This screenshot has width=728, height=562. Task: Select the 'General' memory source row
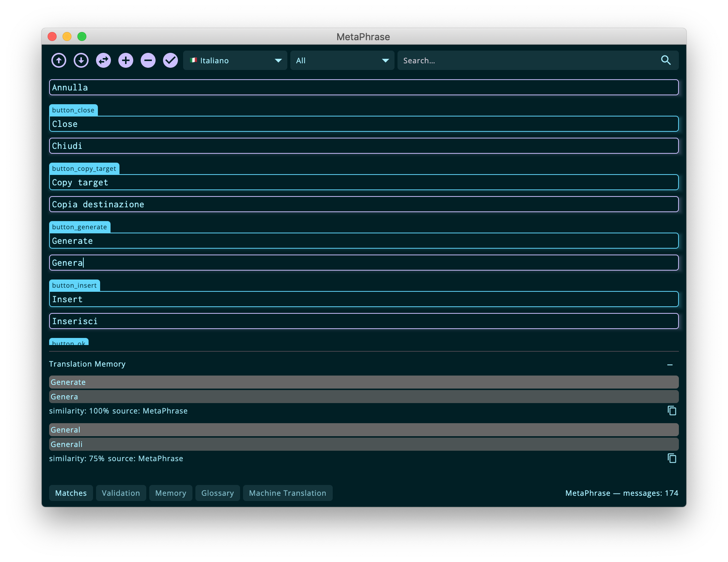pyautogui.click(x=364, y=430)
